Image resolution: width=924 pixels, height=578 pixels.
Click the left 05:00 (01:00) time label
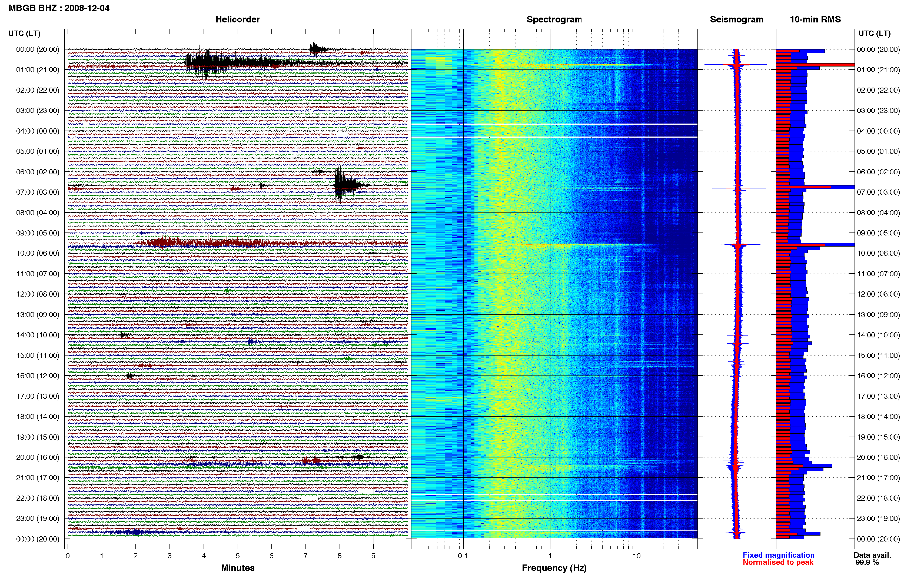click(38, 151)
